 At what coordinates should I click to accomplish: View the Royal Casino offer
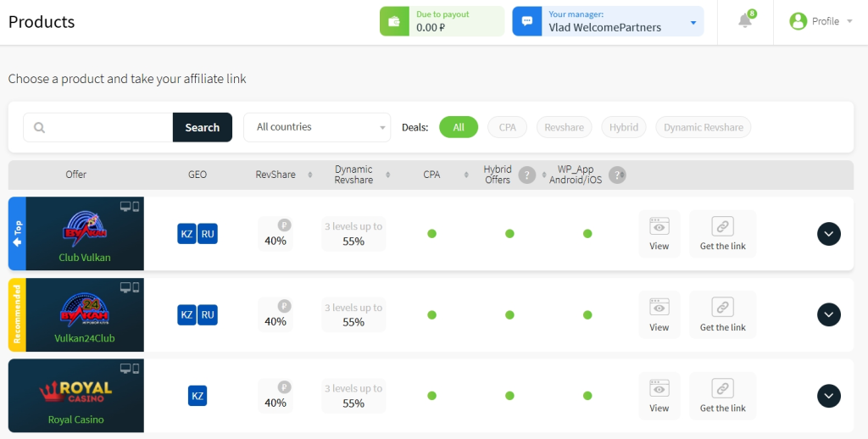pos(659,396)
